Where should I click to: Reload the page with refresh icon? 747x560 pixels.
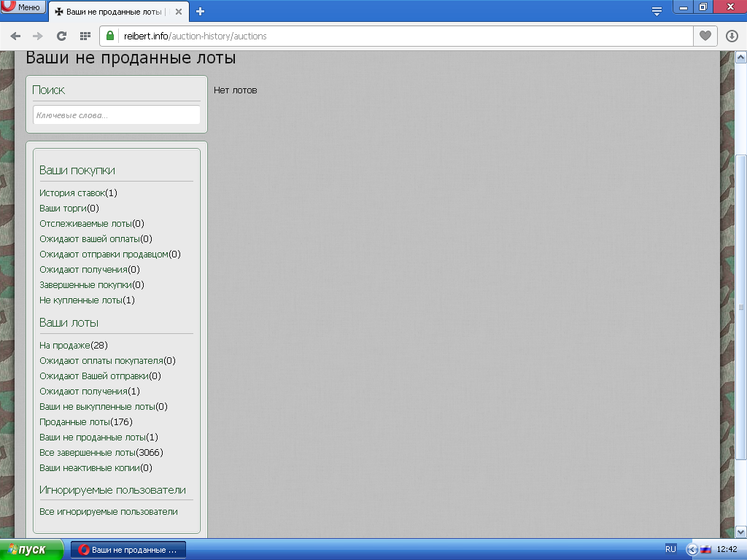61,36
